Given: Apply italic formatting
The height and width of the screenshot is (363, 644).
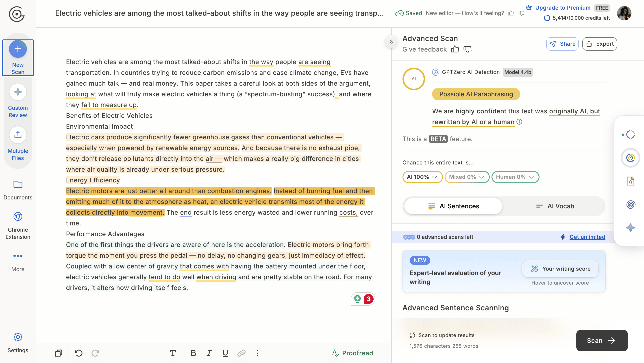Looking at the screenshot, I should click(209, 353).
